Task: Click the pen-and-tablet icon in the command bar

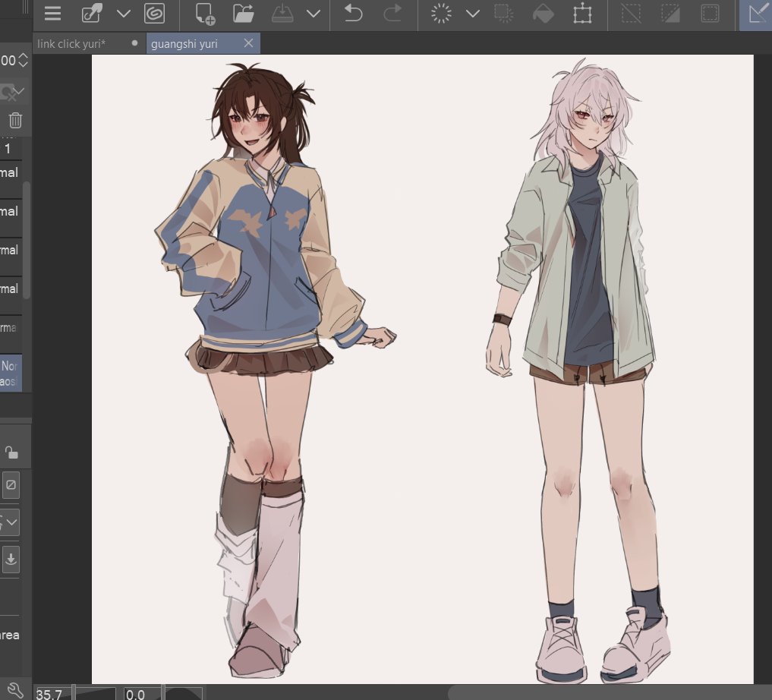Action: [92, 14]
